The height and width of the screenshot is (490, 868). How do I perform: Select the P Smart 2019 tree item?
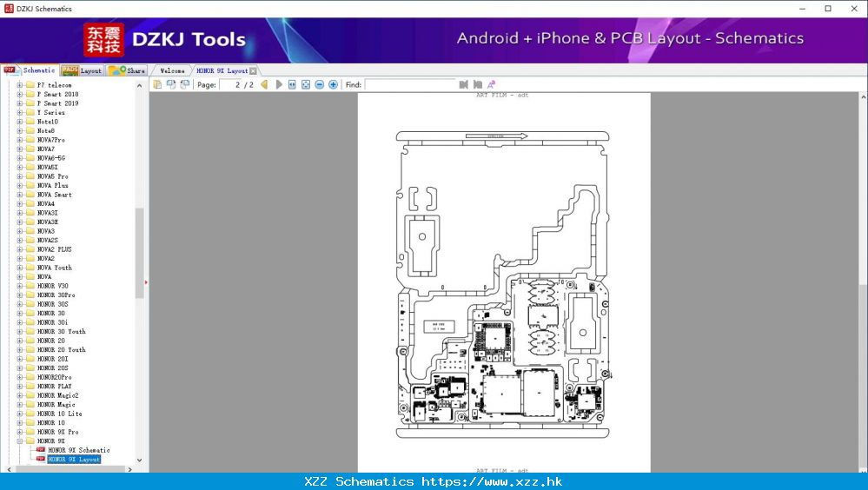57,103
